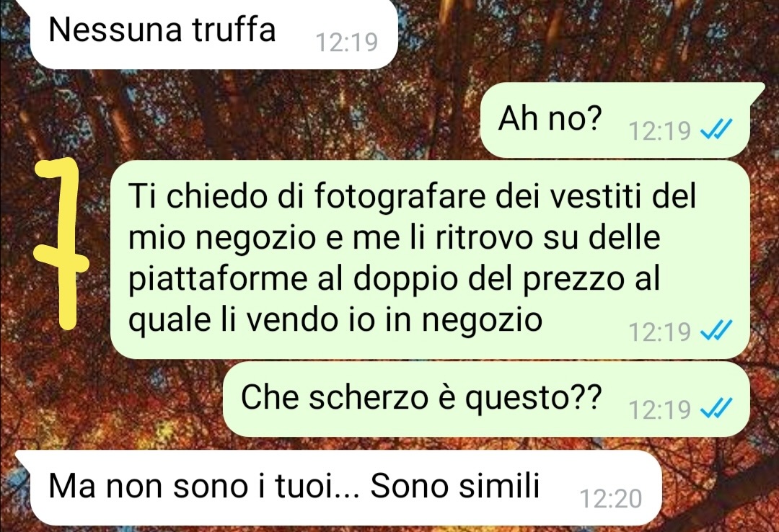
Task: Click the timestamp on "Che scherzo è questo??"
Action: coord(659,409)
